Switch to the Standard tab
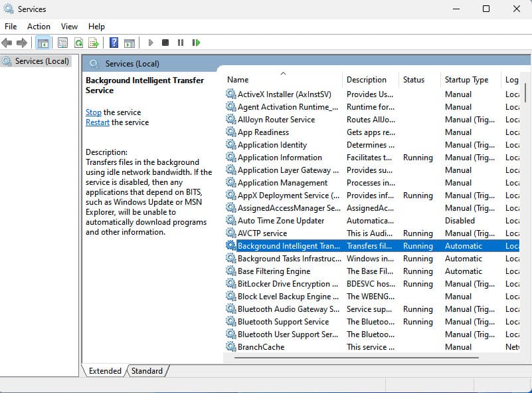Screen dimensions: 532x393 [x=146, y=371]
